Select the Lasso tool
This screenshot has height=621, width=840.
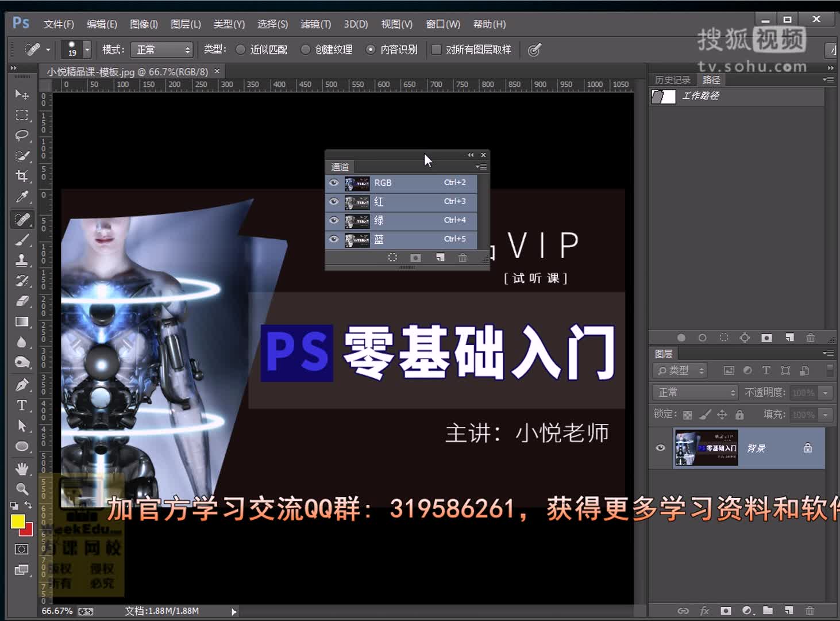pyautogui.click(x=22, y=136)
